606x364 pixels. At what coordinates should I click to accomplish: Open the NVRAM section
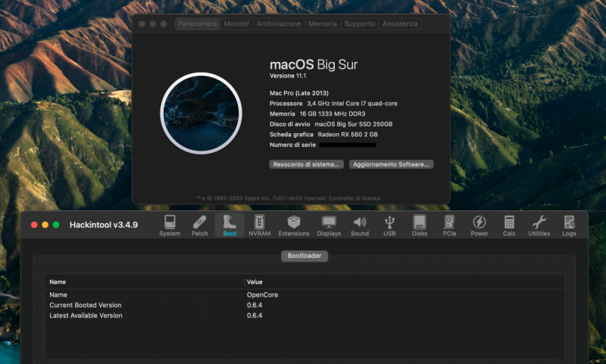pyautogui.click(x=259, y=226)
